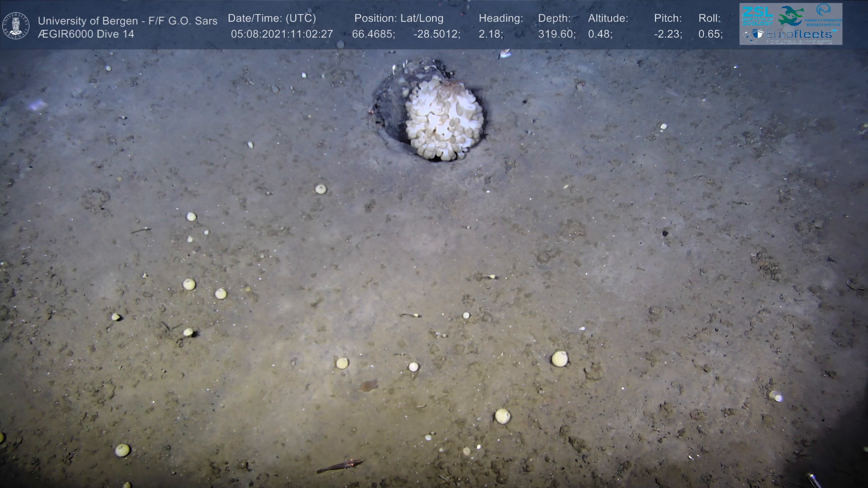Click the Depth value 319.60
Viewport: 868px width, 488px height.
pyautogui.click(x=557, y=34)
